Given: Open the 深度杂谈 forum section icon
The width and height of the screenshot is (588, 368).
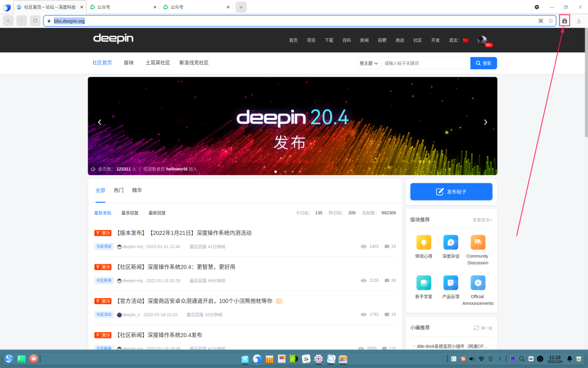Looking at the screenshot, I should tap(451, 243).
